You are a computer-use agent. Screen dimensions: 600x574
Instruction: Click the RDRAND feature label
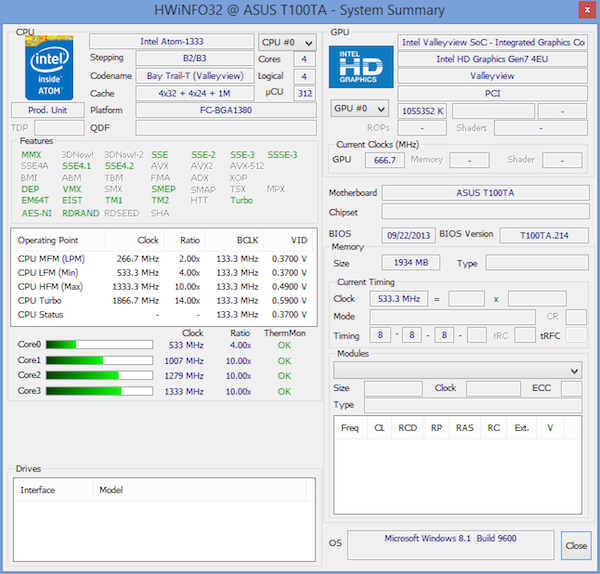(x=81, y=213)
